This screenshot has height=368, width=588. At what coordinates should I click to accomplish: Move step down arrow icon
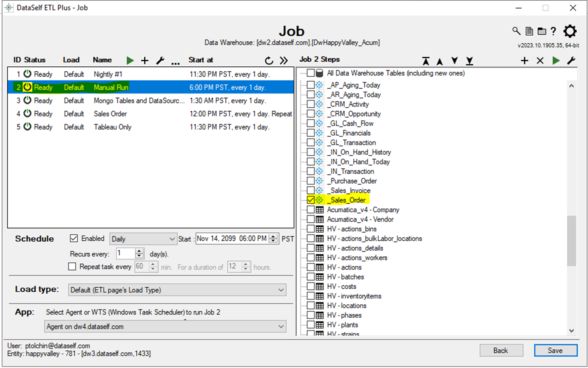coord(454,61)
